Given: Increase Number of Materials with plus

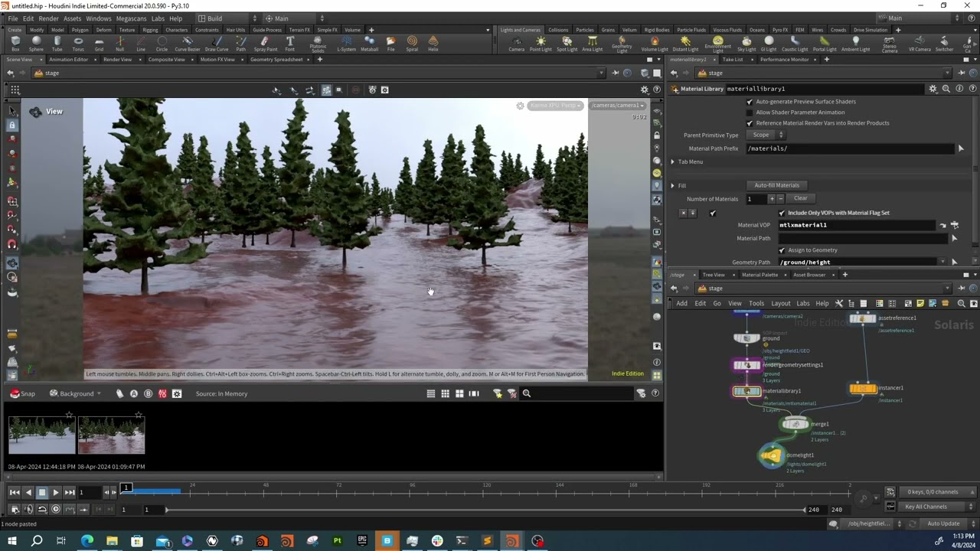Looking at the screenshot, I should (771, 199).
